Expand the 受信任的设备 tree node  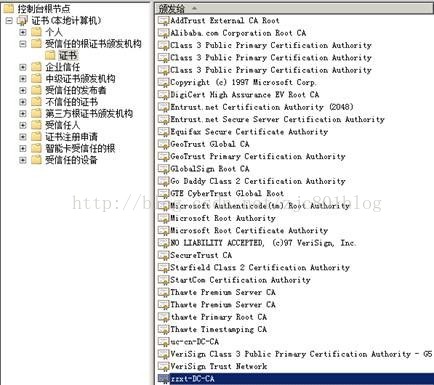[23, 160]
